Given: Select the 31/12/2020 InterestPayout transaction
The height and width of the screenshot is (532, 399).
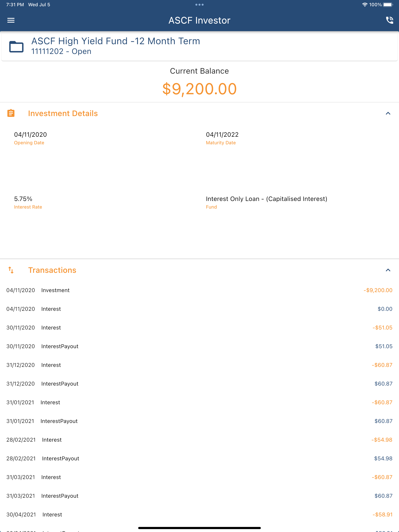Looking at the screenshot, I should (x=199, y=384).
